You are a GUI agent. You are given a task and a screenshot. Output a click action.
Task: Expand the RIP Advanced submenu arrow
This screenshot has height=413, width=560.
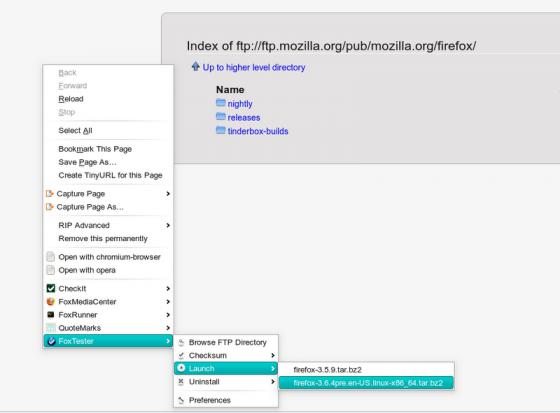coord(168,225)
